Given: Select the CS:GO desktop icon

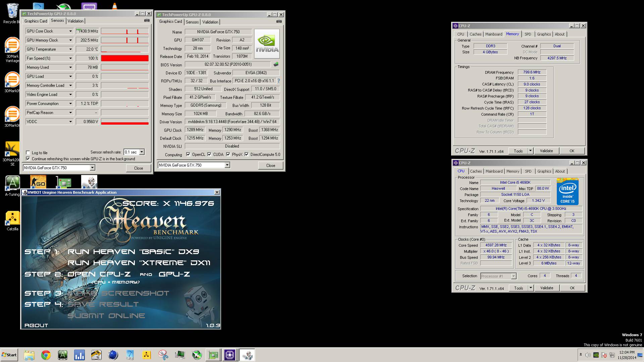Looking at the screenshot, I should [38, 182].
